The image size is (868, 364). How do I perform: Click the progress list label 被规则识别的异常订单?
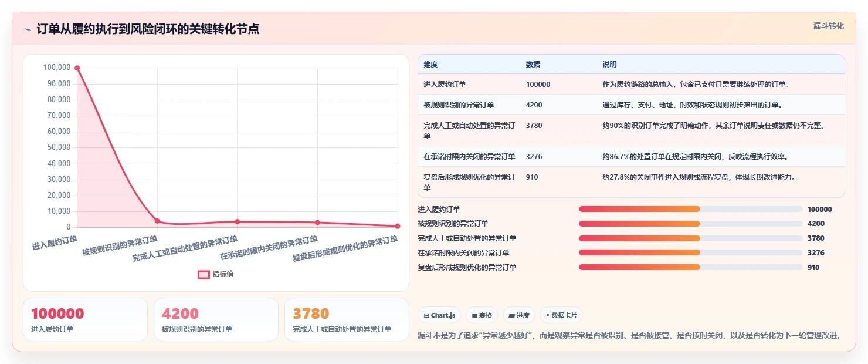click(x=453, y=224)
